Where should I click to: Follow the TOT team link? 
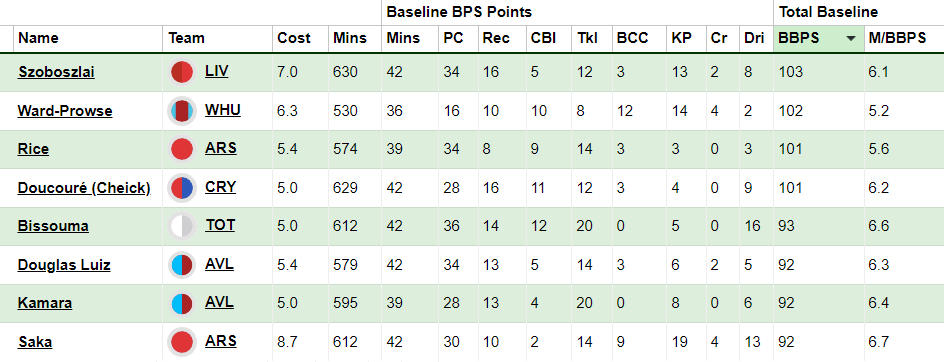220,225
